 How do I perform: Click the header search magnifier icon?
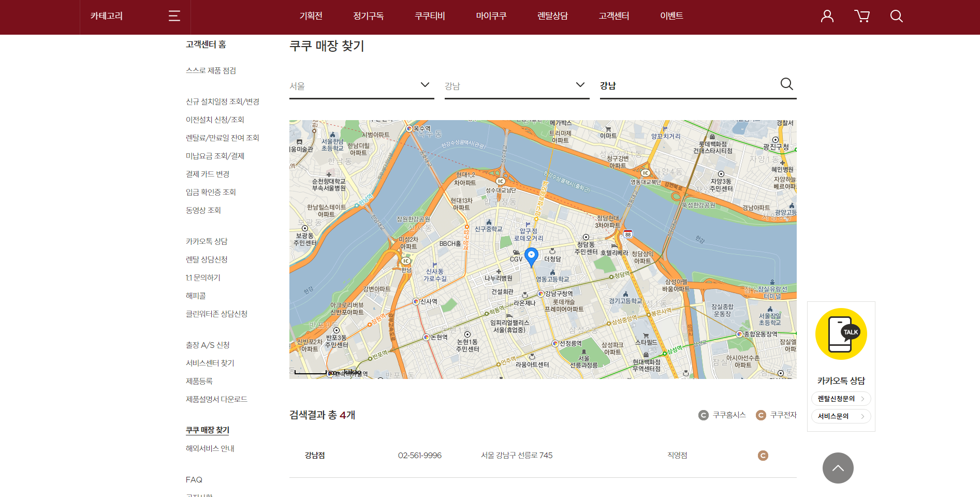pyautogui.click(x=897, y=16)
